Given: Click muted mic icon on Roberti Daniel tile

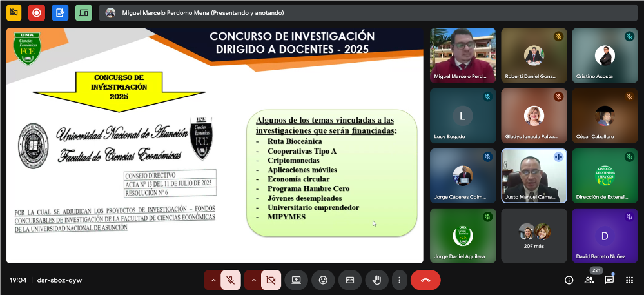Looking at the screenshot, I should 558,36.
